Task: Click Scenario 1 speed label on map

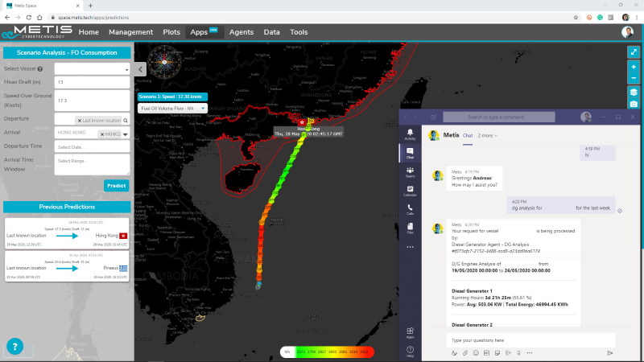Action: pos(172,97)
